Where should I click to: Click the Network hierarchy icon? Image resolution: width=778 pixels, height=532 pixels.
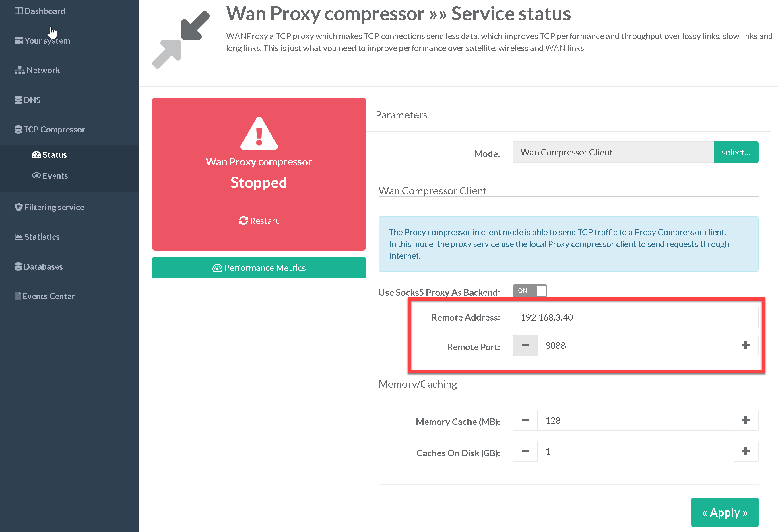pyautogui.click(x=20, y=70)
